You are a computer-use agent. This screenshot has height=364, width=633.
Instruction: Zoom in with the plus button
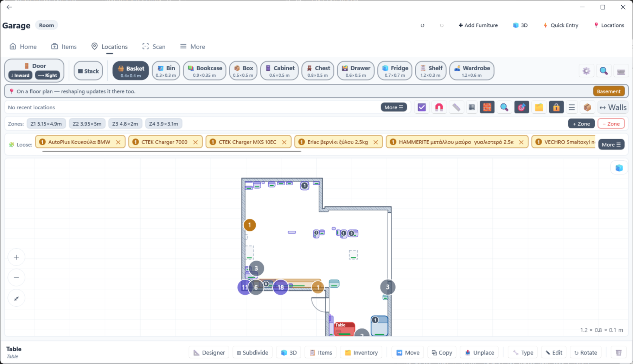click(x=17, y=257)
